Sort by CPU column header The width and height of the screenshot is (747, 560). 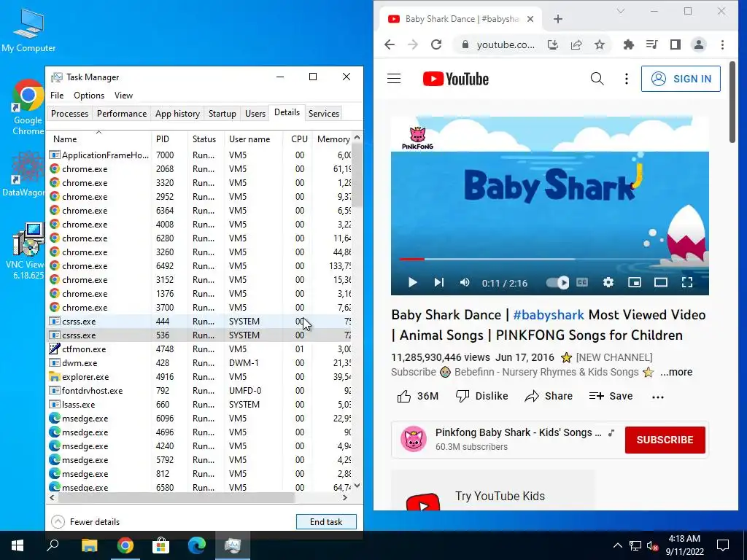pos(299,139)
